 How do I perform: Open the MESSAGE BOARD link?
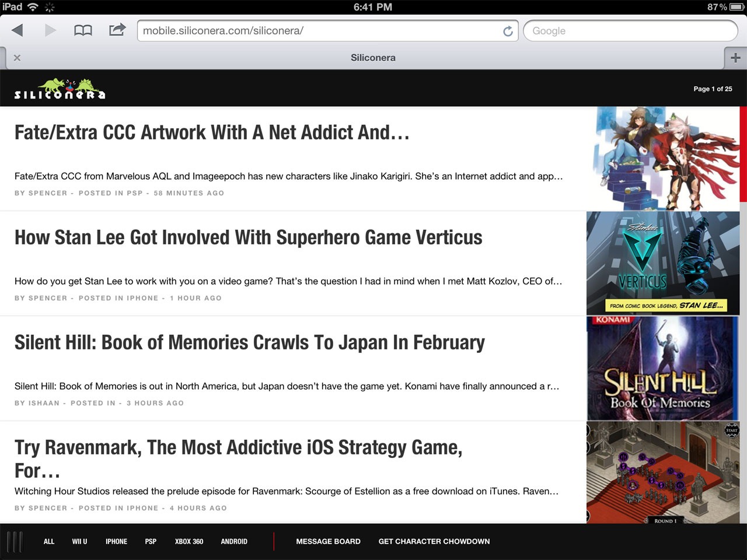(328, 541)
